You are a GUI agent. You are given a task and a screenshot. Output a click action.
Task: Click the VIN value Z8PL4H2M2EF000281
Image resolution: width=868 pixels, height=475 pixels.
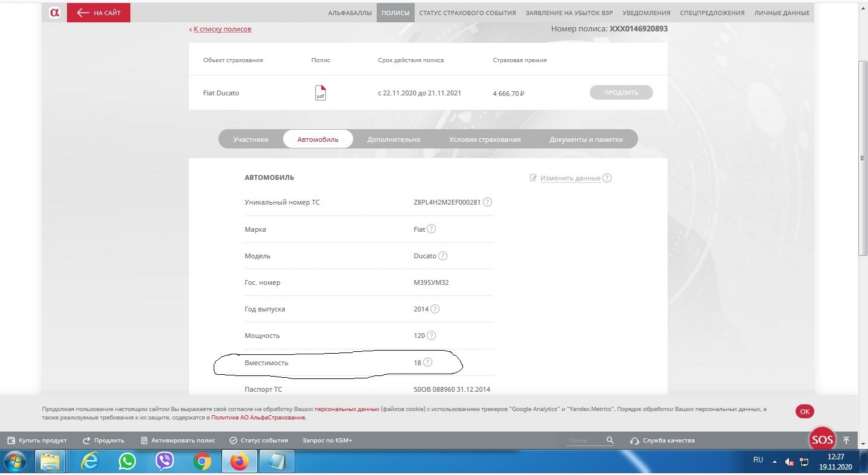click(x=447, y=202)
